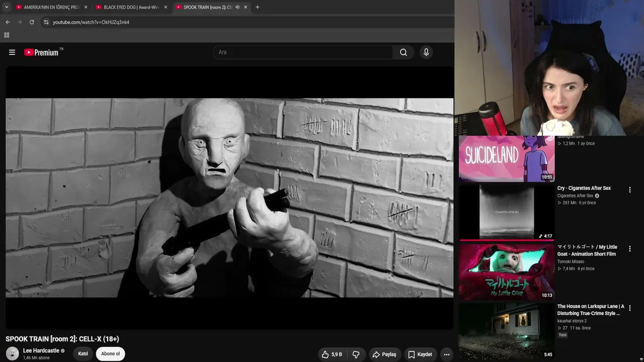Click the kaushal storys 2 channel name
Viewport: 644px width, 362px height.
coord(572,321)
